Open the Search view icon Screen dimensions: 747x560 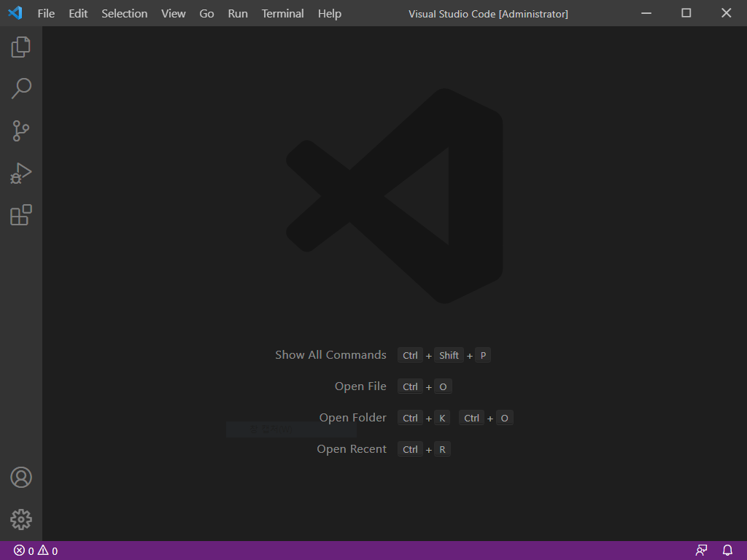point(21,88)
